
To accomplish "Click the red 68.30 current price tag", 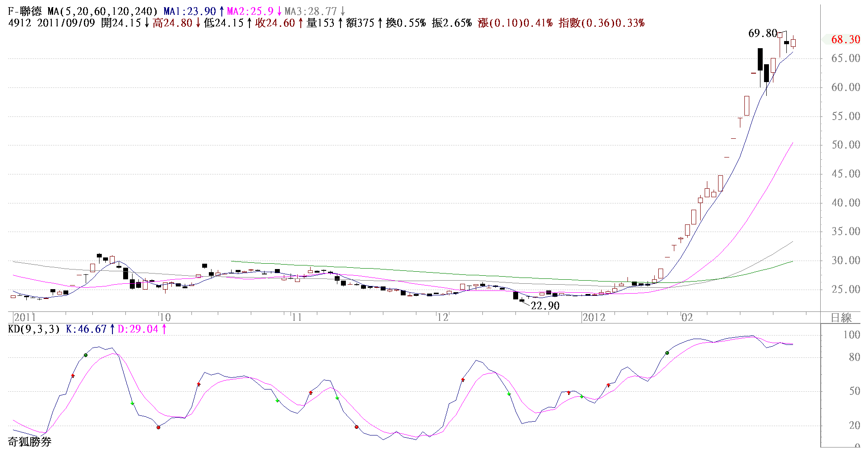I will click(x=845, y=40).
